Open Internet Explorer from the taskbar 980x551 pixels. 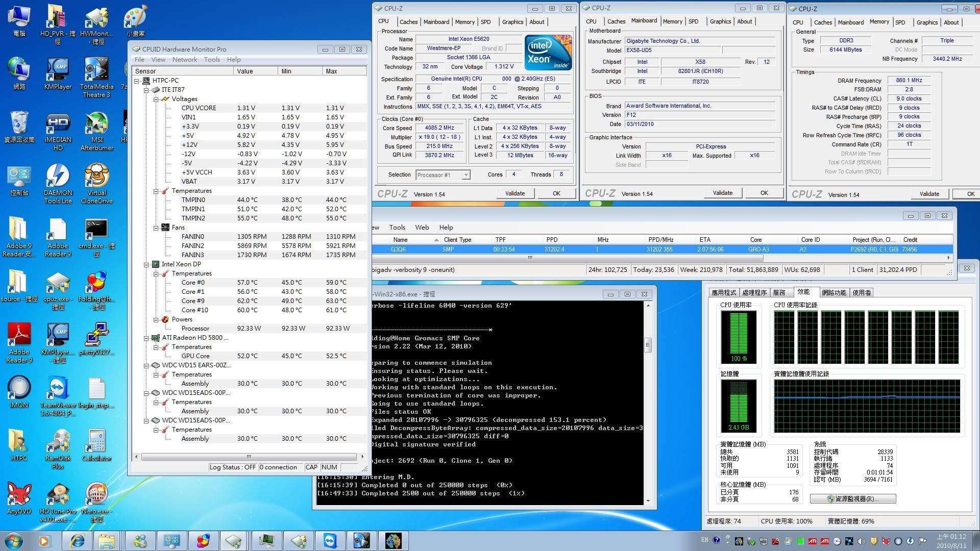click(77, 541)
